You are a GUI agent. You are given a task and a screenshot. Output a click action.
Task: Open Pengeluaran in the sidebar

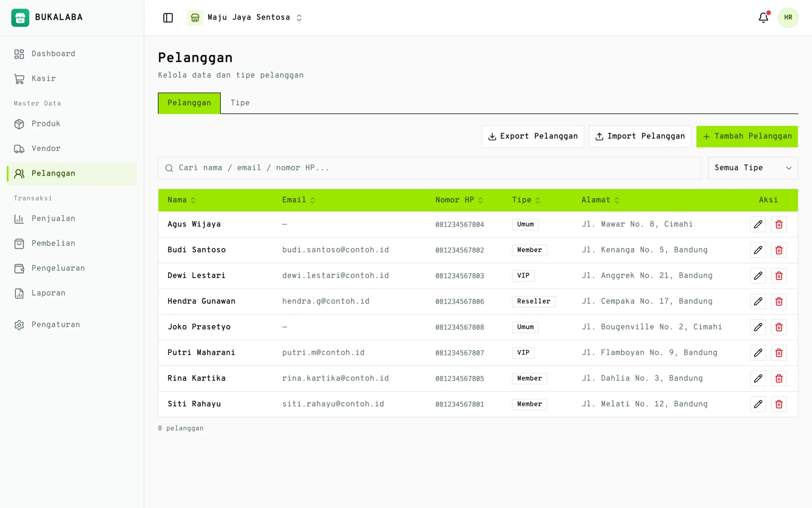click(x=72, y=268)
